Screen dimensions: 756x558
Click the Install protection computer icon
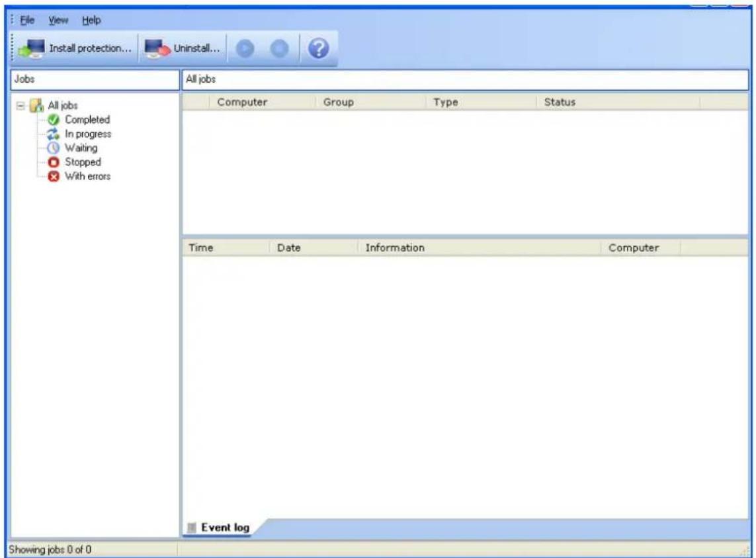click(32, 49)
